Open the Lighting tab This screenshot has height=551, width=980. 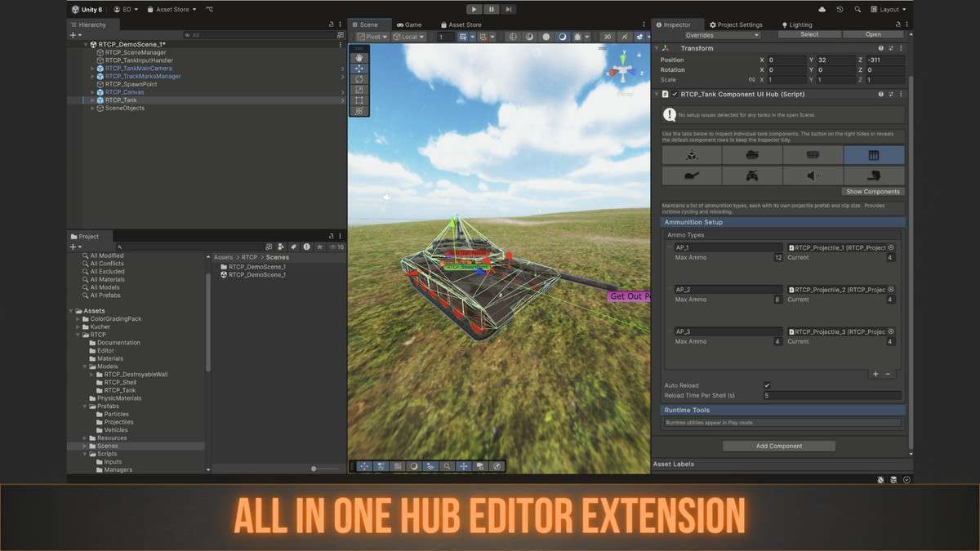coord(796,24)
